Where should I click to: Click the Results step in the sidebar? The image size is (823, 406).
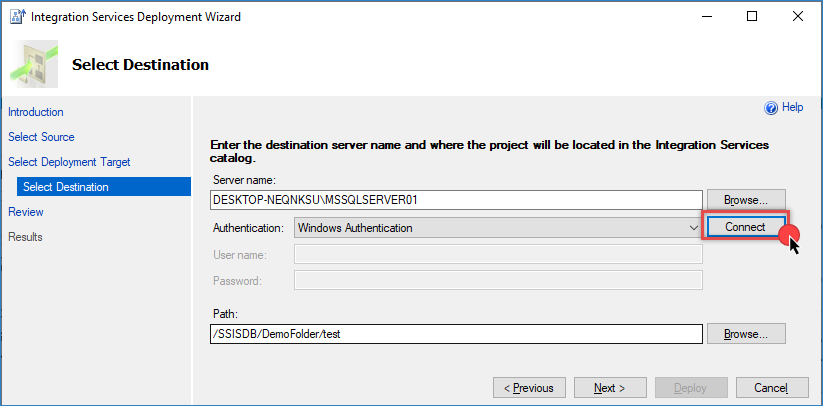(x=27, y=237)
